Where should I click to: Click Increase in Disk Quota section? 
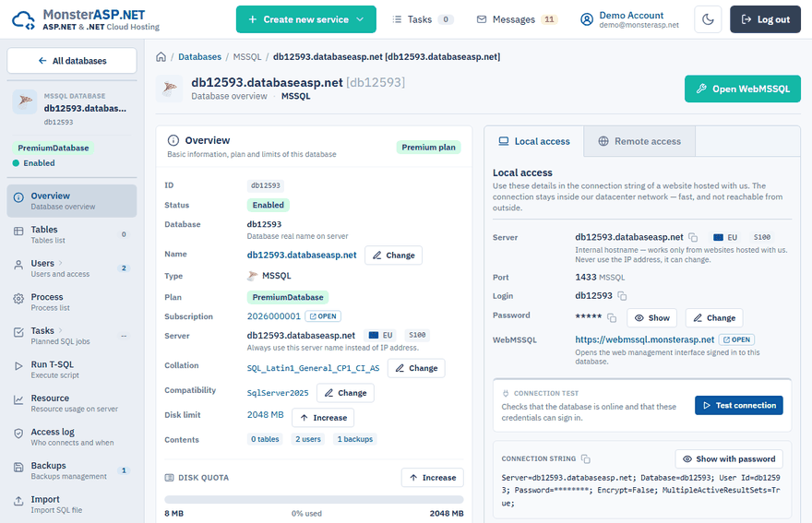pyautogui.click(x=433, y=478)
